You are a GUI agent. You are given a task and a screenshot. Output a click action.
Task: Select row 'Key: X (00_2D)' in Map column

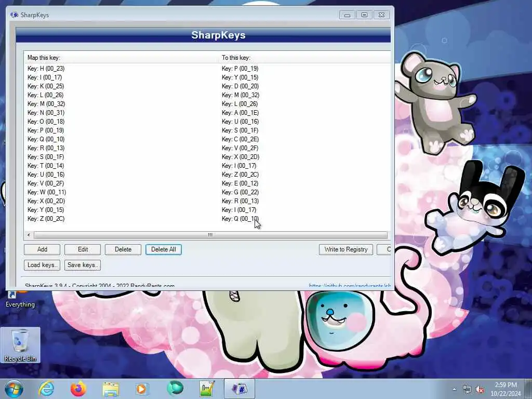[46, 201]
